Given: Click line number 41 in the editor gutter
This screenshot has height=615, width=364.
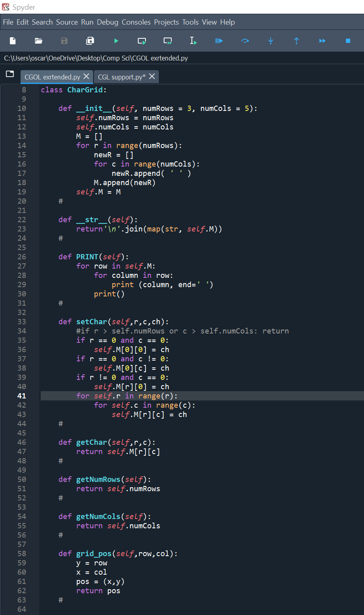Looking at the screenshot, I should (22, 396).
